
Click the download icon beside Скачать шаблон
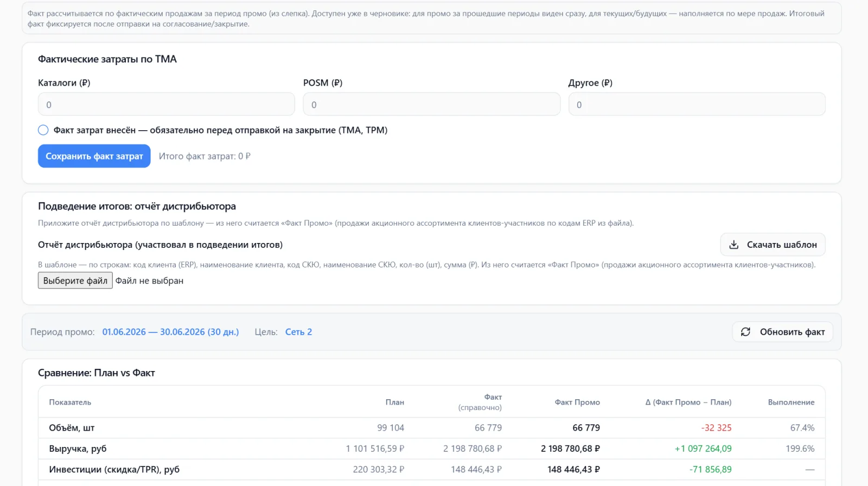coord(733,245)
